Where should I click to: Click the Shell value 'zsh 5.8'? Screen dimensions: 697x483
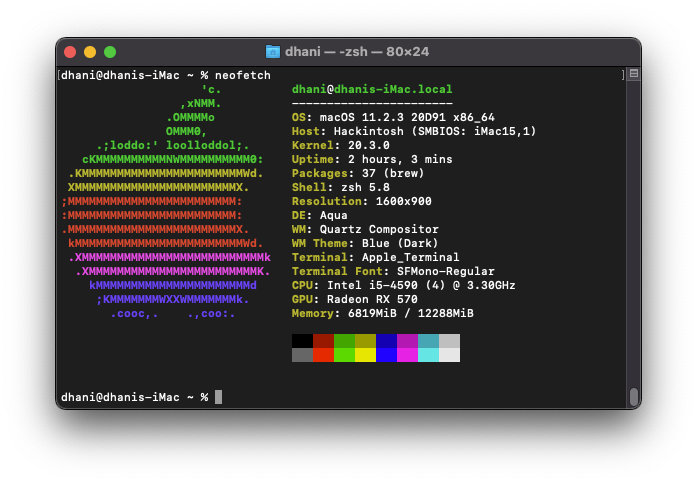(x=365, y=187)
